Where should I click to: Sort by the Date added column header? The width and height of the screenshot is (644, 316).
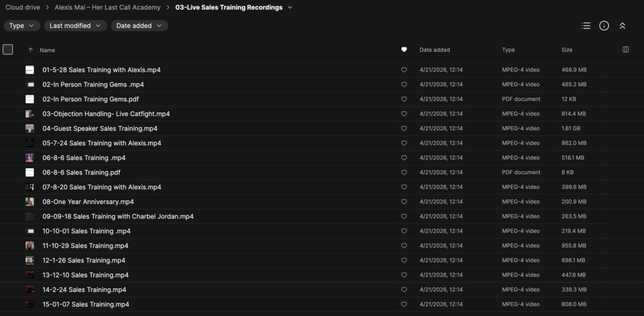click(x=435, y=50)
